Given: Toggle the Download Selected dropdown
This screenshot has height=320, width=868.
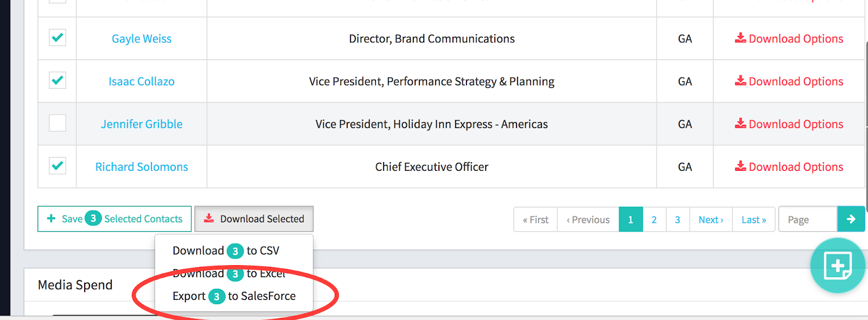Looking at the screenshot, I should (x=254, y=219).
